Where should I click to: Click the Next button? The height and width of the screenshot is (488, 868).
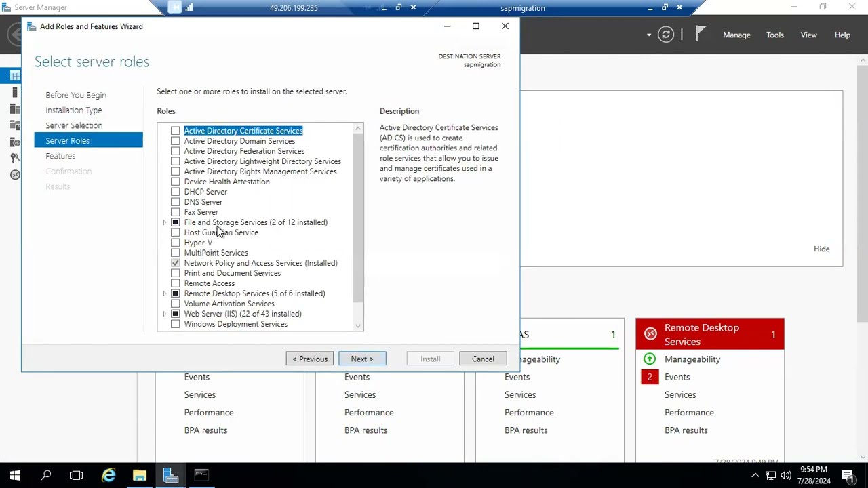[362, 359]
